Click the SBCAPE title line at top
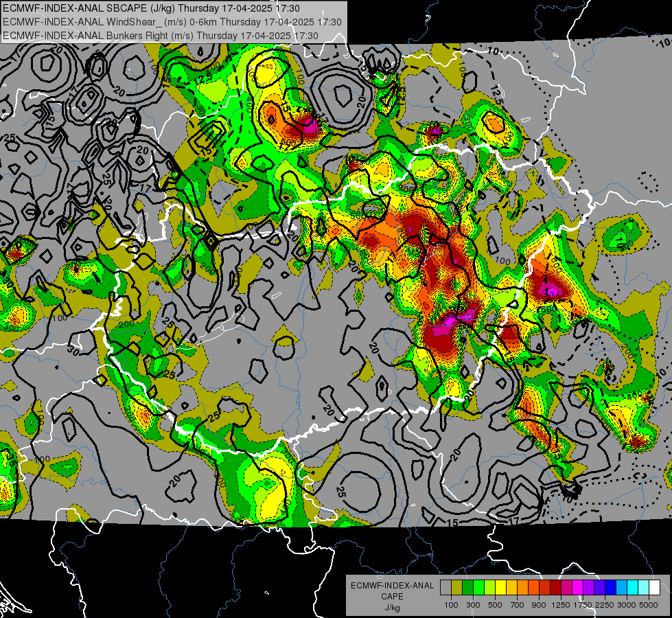The height and width of the screenshot is (618, 672). point(151,8)
